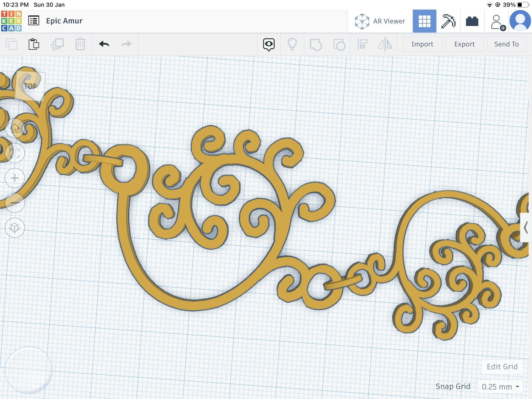Toggle notes visibility eye icon
The image size is (532, 399).
tap(269, 44)
